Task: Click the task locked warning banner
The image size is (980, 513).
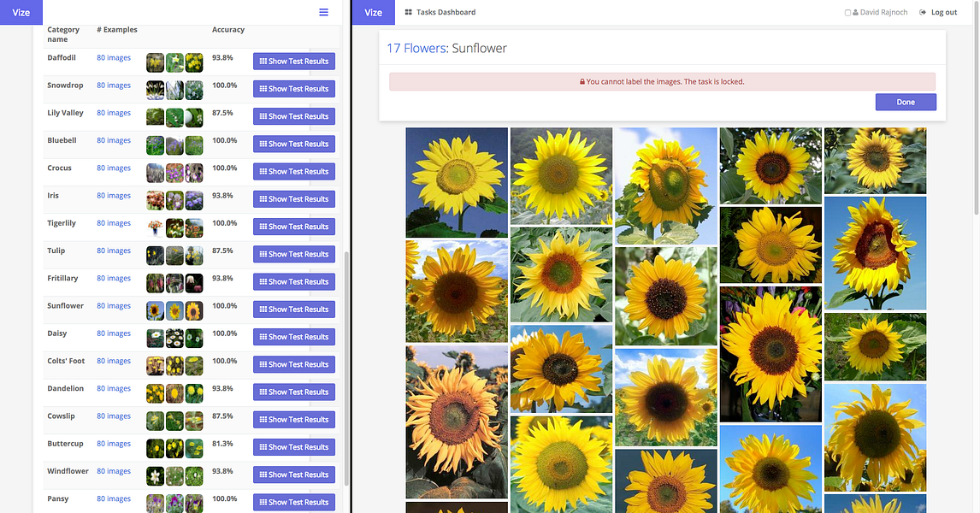Action: [662, 81]
